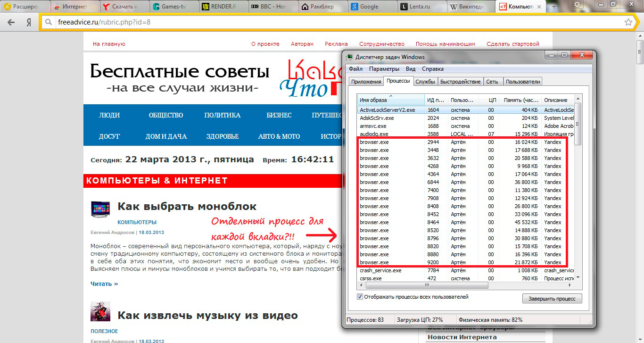Open a new browser tab with plus
This screenshot has height=343, width=644.
tap(554, 7)
